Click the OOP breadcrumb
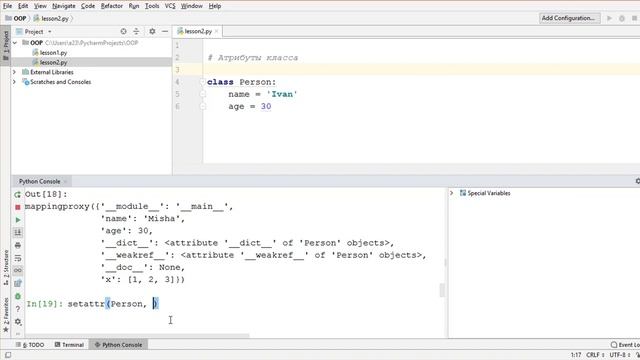The width and height of the screenshot is (640, 360). click(x=16, y=18)
